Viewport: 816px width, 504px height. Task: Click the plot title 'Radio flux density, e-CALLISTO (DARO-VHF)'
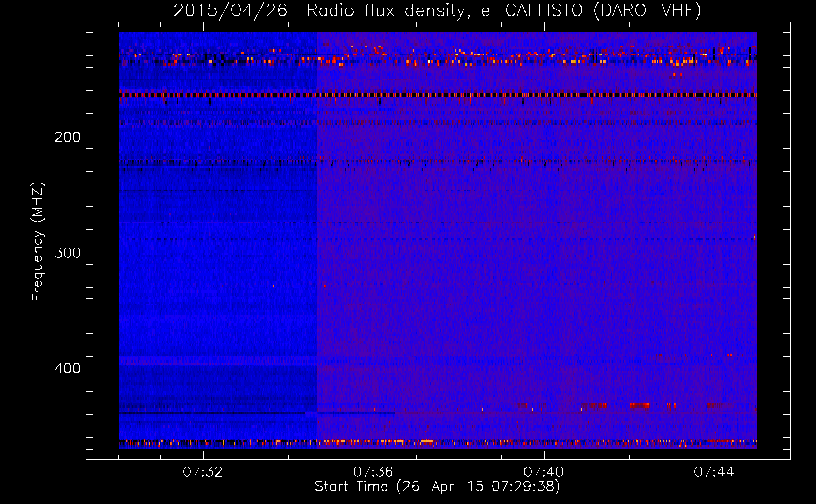pos(503,10)
